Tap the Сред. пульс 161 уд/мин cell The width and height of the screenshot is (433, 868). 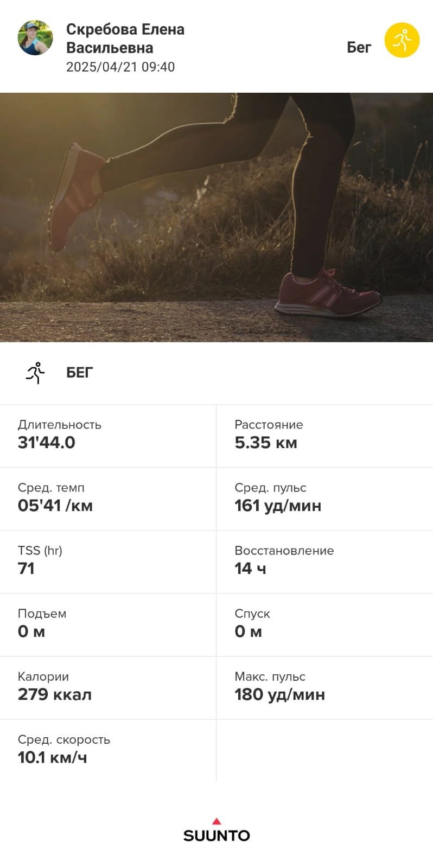[325, 499]
